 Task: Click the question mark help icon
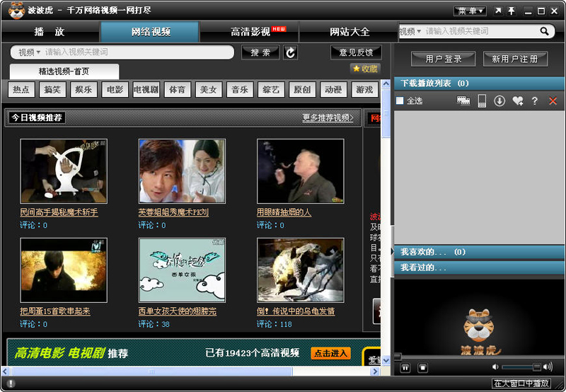(x=535, y=100)
